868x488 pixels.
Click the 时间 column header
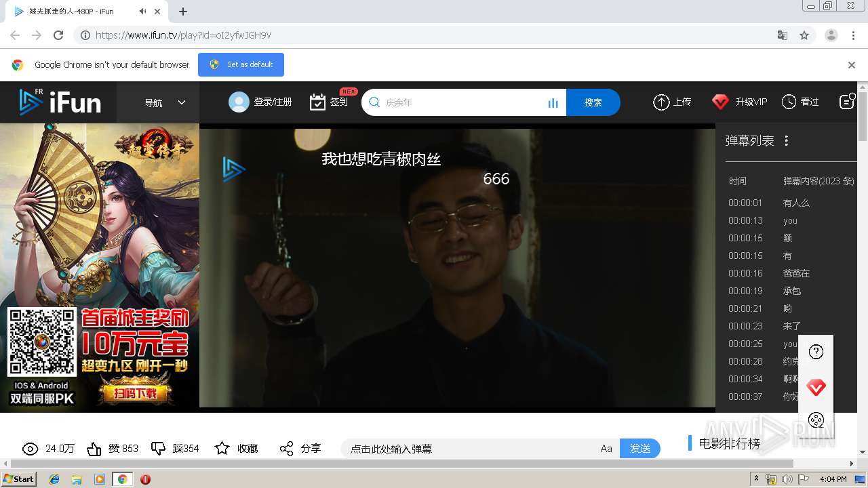[738, 181]
